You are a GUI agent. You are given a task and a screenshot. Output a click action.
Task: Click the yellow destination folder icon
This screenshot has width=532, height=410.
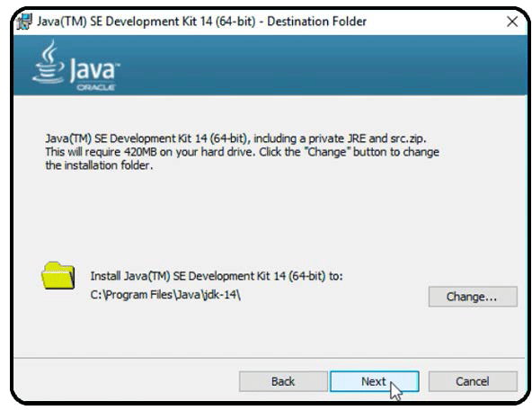pyautogui.click(x=58, y=275)
